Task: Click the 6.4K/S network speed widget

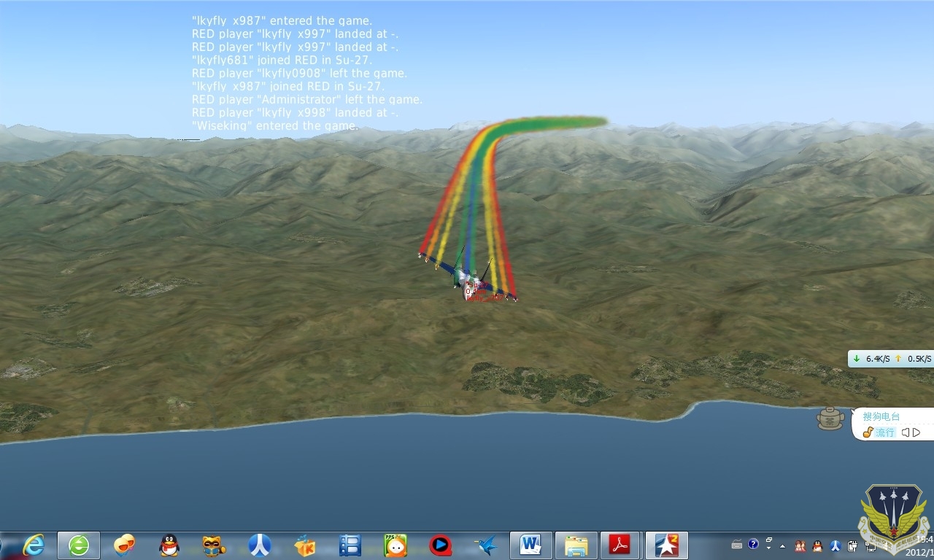Action: [891, 359]
